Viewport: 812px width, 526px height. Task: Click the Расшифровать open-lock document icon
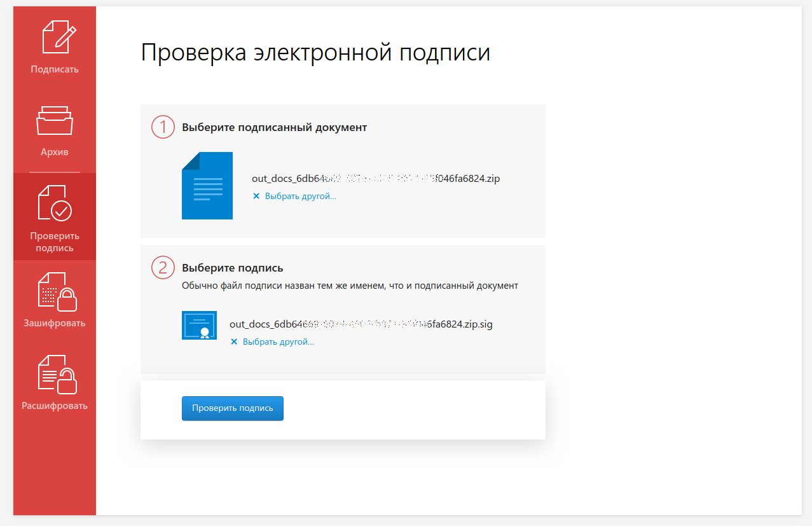(x=57, y=374)
